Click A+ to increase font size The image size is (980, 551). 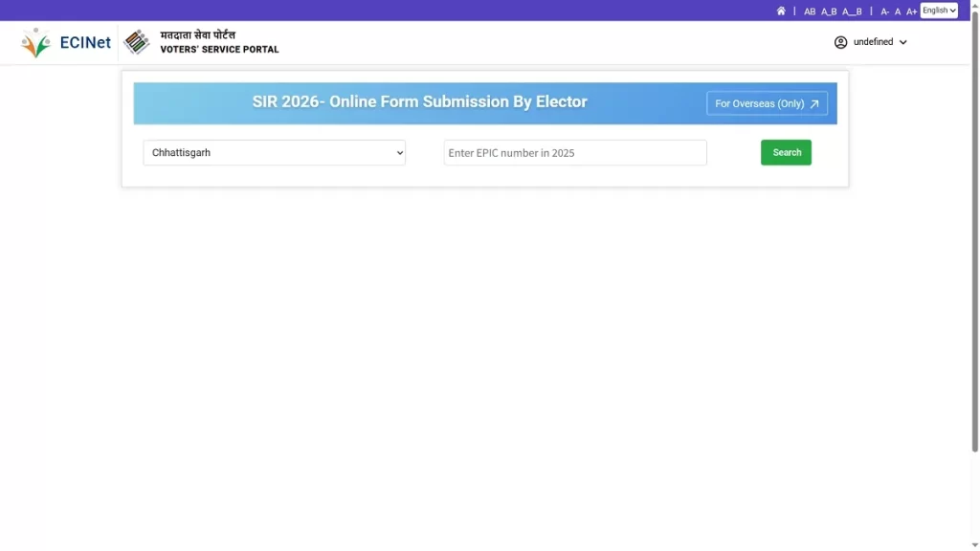click(911, 11)
